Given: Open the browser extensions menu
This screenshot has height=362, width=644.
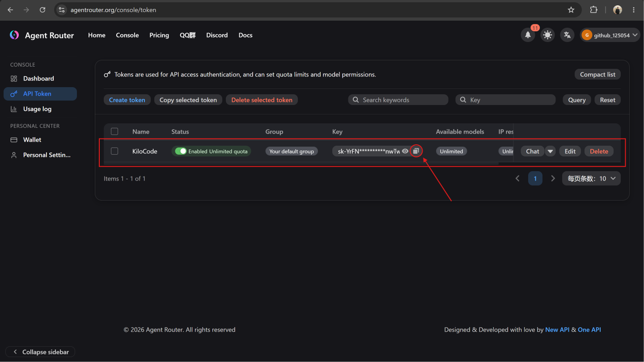Looking at the screenshot, I should tap(593, 10).
